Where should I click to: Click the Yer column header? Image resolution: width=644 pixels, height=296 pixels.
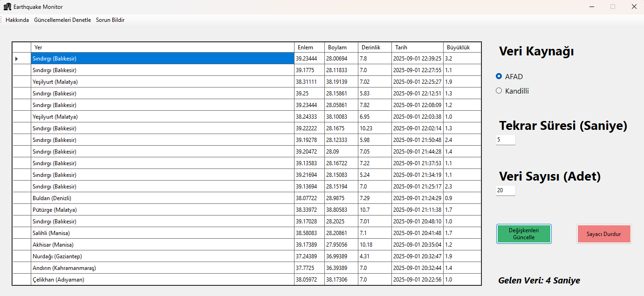click(162, 47)
